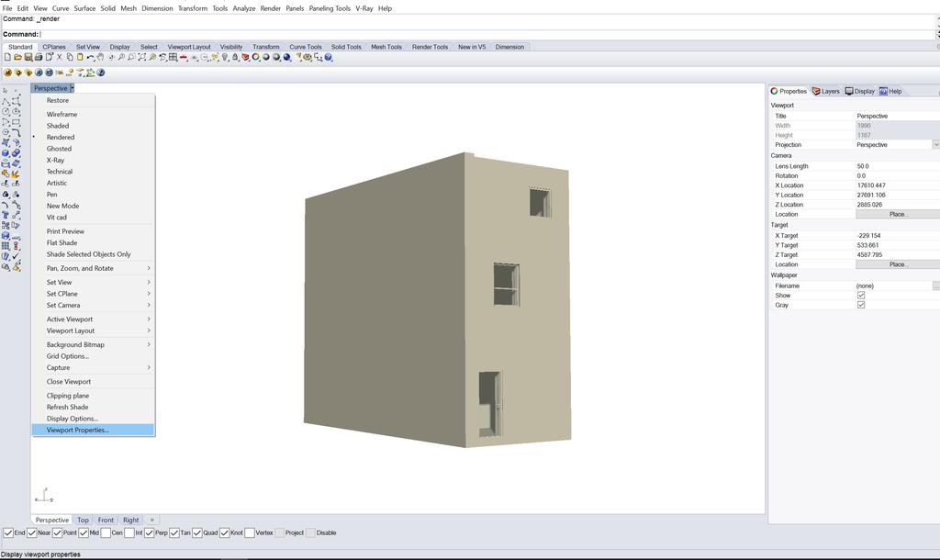
Task: Click the add viewport tab plus button
Action: pos(151,520)
